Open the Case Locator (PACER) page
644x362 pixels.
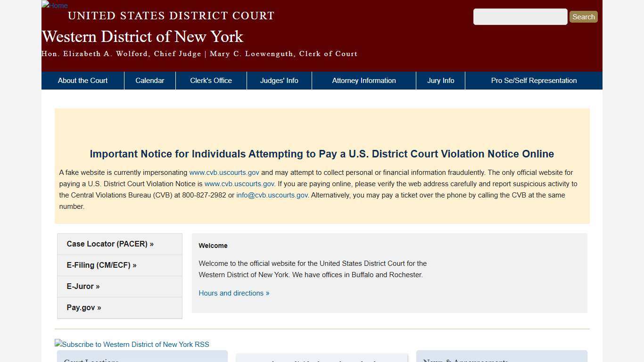pos(110,244)
